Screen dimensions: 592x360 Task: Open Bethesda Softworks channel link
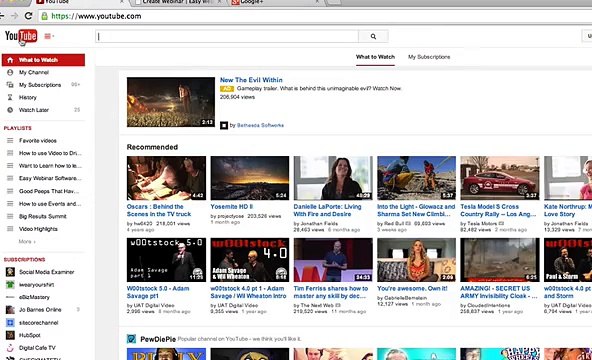(260, 125)
